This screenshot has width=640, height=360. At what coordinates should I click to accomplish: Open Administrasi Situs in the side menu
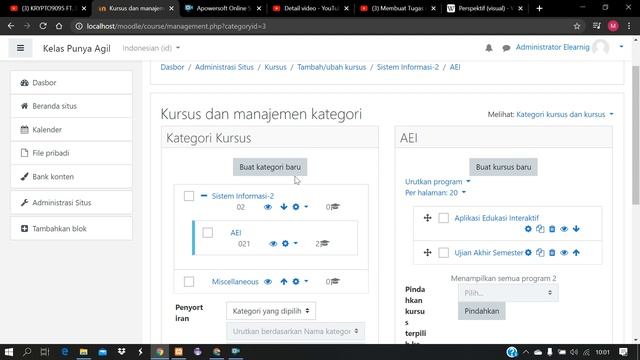pos(71,203)
